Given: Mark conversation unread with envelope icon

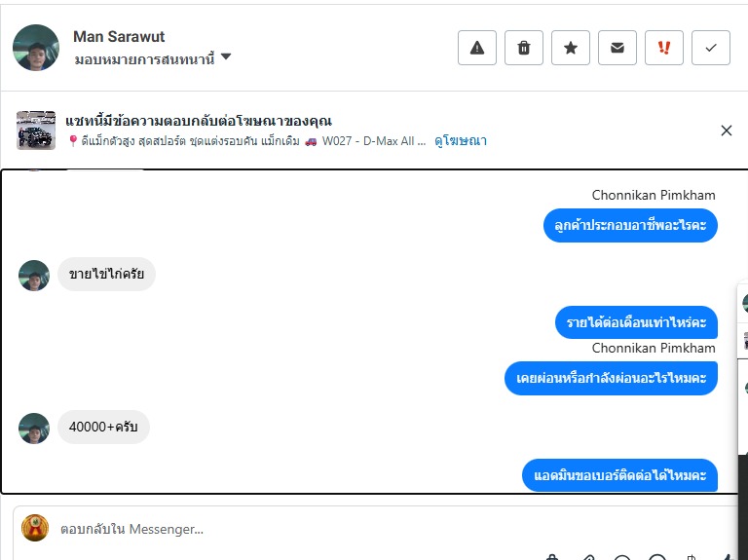Looking at the screenshot, I should 617,48.
